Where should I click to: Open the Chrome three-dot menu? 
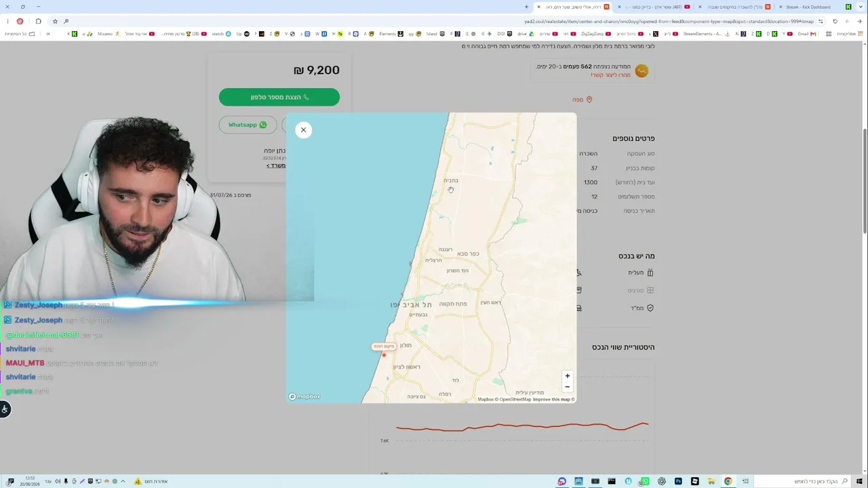tap(7, 21)
